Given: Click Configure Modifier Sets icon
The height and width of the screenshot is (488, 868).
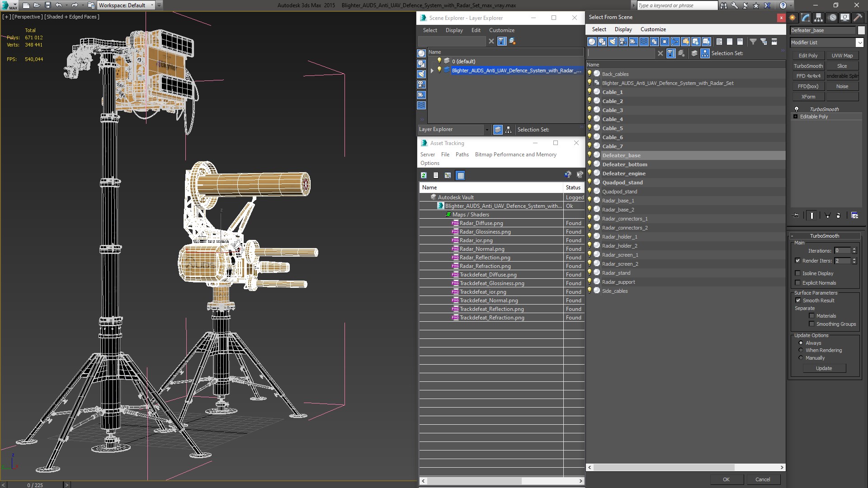Looking at the screenshot, I should click(x=854, y=216).
